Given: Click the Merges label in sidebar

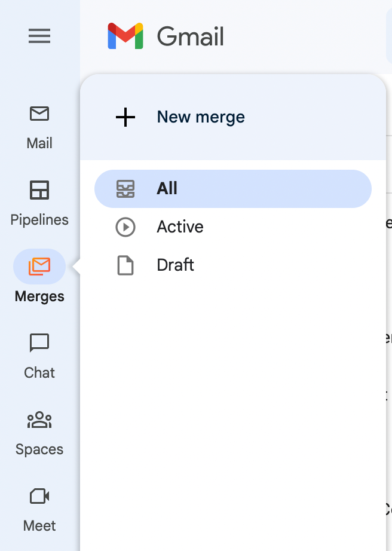Looking at the screenshot, I should (x=39, y=296).
